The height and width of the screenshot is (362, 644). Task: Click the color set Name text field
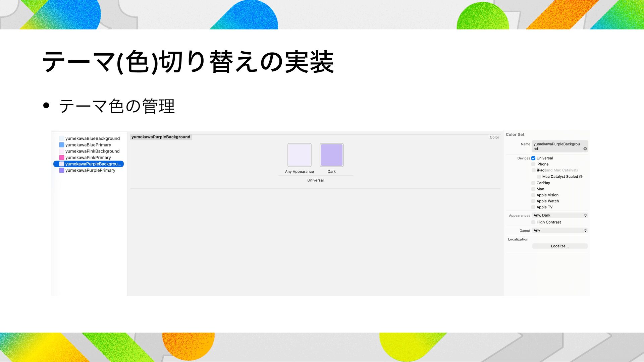point(557,146)
